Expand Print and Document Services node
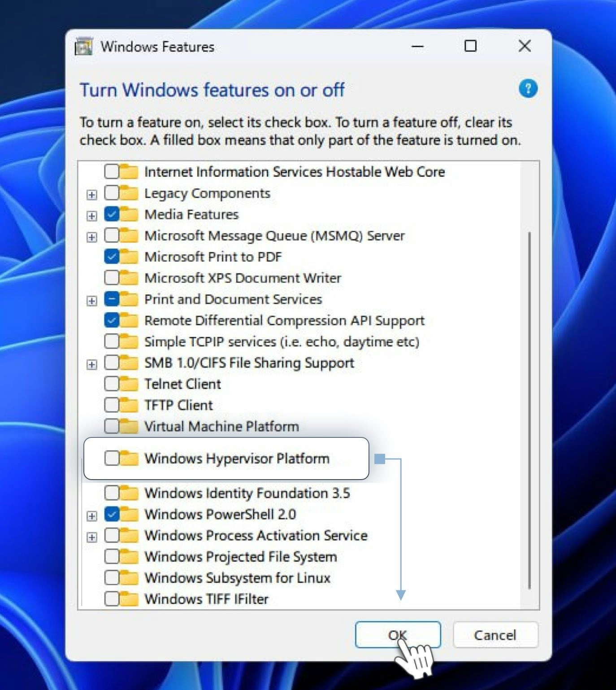Screen dimensions: 616x690 (x=91, y=301)
